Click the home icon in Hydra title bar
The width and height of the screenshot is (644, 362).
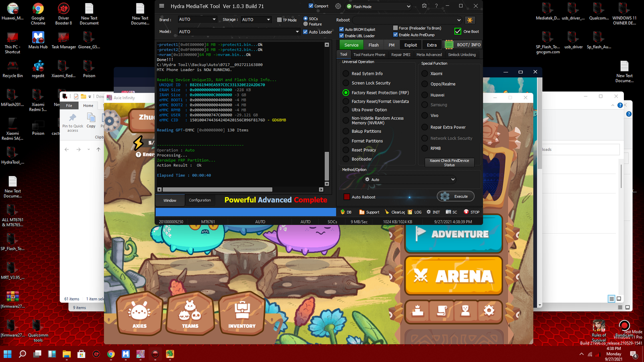pyautogui.click(x=425, y=6)
